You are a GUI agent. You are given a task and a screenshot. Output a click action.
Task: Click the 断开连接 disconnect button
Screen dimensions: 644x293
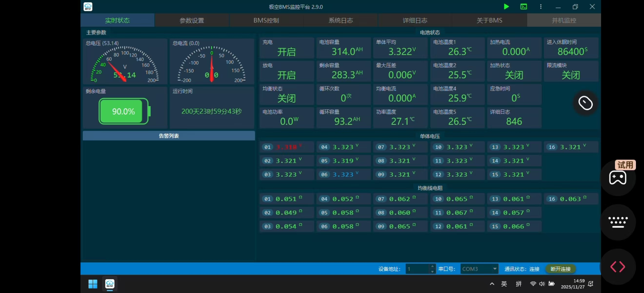(561, 269)
